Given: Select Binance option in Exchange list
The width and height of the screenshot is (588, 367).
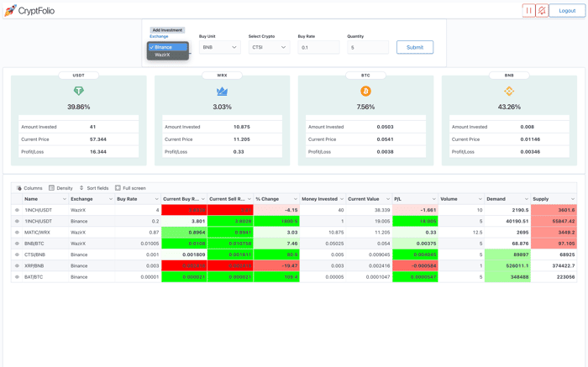Looking at the screenshot, I should 168,47.
